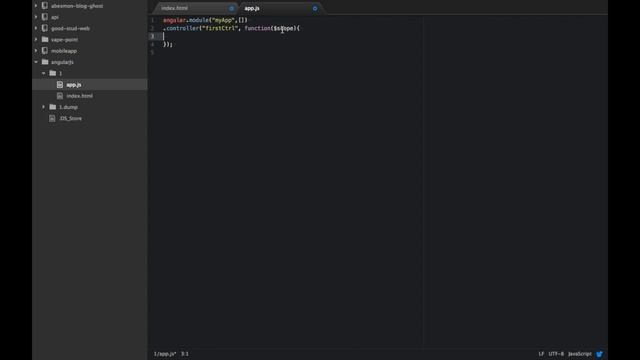Image resolution: width=640 pixels, height=360 pixels.
Task: Click the api repository icon
Action: click(45, 17)
